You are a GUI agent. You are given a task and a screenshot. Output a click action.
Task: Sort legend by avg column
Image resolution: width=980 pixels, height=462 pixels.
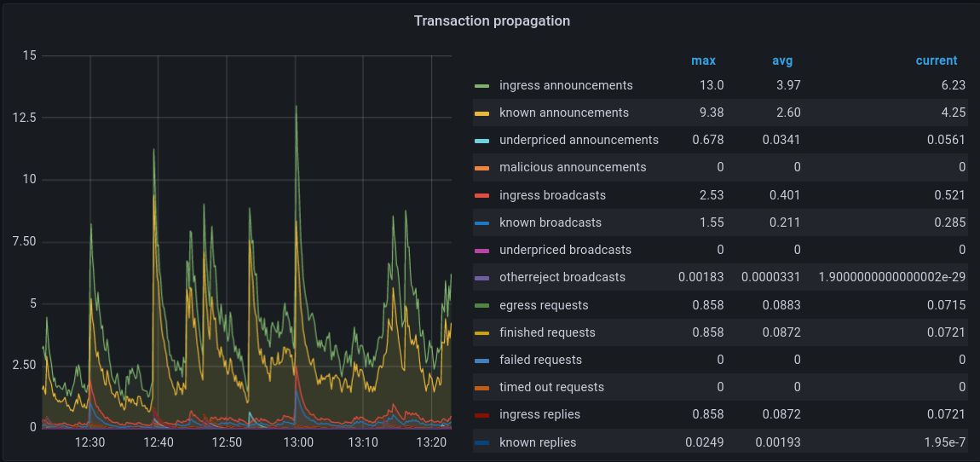(x=781, y=61)
